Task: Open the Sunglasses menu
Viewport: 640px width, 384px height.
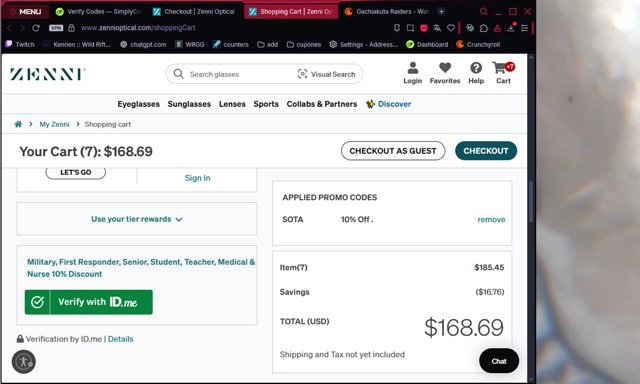Action: click(x=189, y=104)
